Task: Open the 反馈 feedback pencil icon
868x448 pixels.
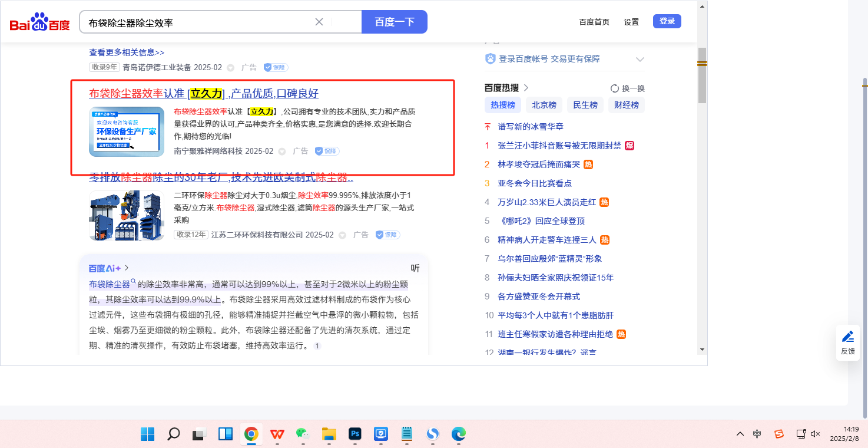Action: (847, 337)
